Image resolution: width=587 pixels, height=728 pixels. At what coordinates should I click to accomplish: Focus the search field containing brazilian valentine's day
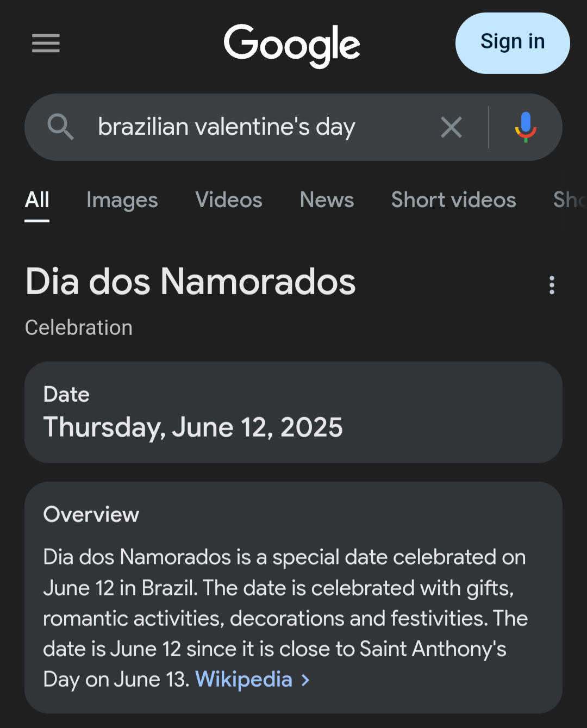coord(255,127)
